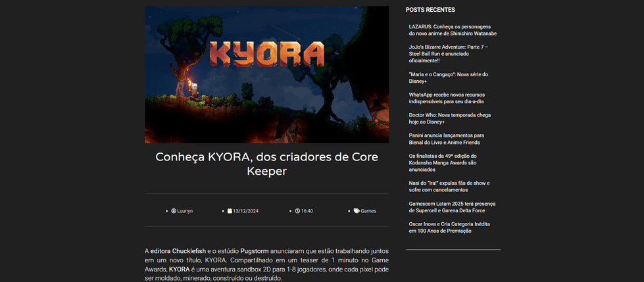
Task: Click the calendar icon before 13/12/2024
Action: pyautogui.click(x=230, y=211)
